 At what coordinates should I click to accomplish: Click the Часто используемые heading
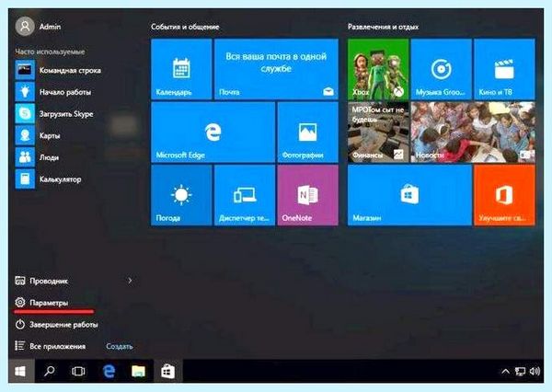click(x=50, y=52)
